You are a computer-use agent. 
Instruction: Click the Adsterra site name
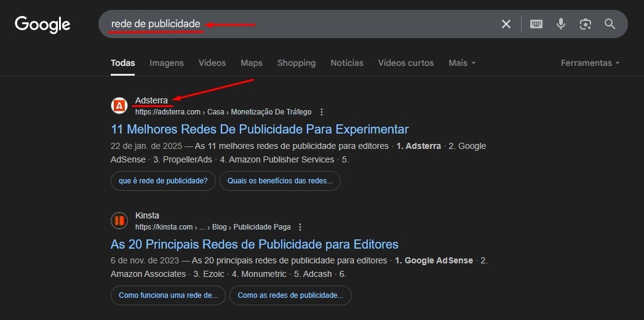(x=151, y=100)
